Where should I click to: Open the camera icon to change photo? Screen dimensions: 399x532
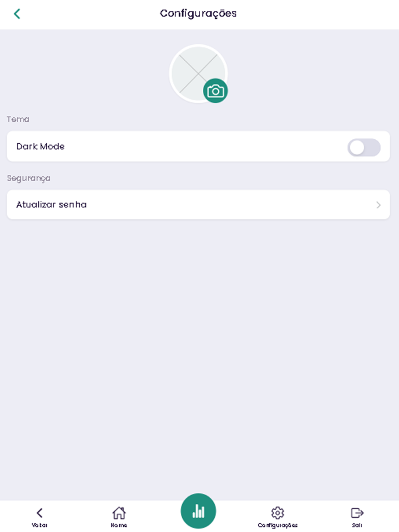point(215,91)
